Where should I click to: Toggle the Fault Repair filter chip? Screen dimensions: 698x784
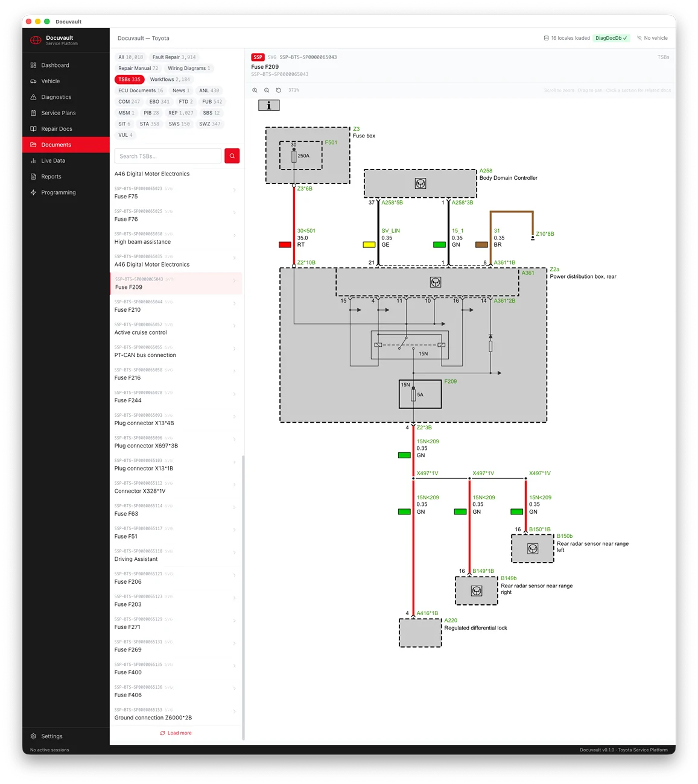pos(174,57)
